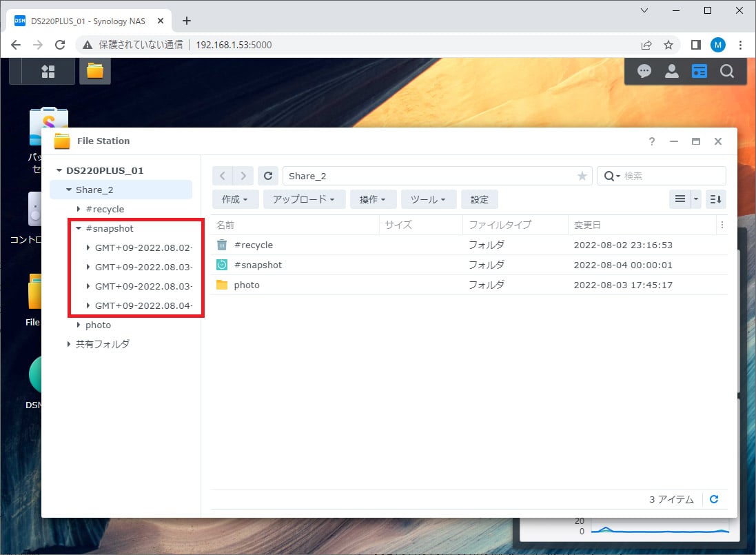Expand 共有フォルダ in the tree
Viewport: 756px width, 555px height.
69,344
